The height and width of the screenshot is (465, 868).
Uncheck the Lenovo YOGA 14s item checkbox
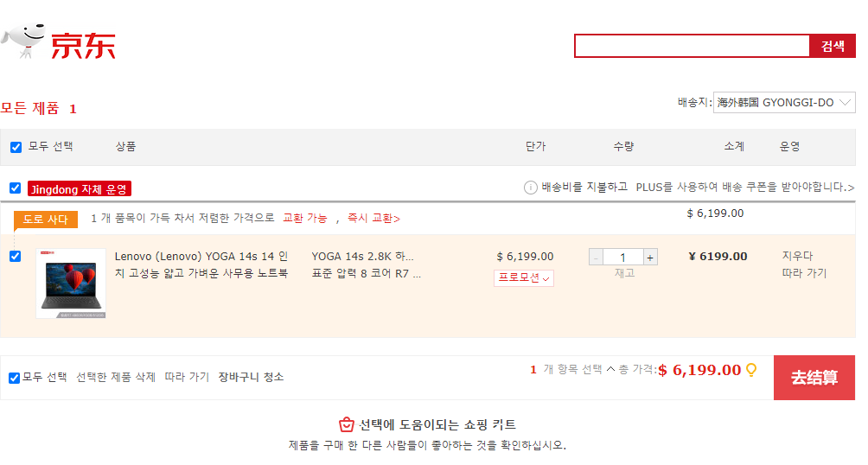pos(16,257)
